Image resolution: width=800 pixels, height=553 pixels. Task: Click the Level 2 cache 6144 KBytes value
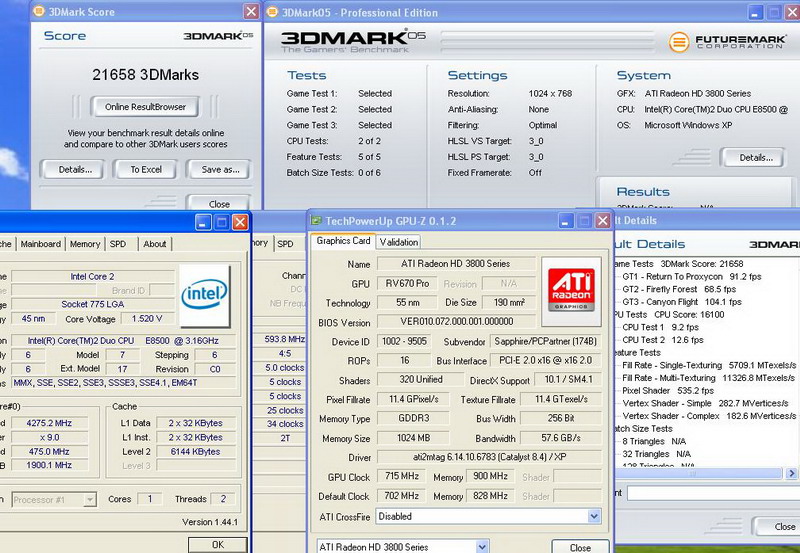196,451
